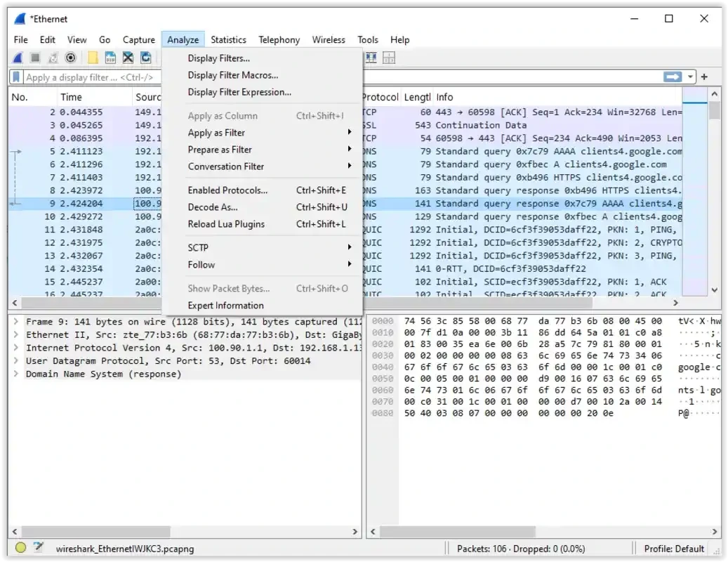
Task: Expand Domain Name System response details
Action: click(15, 374)
